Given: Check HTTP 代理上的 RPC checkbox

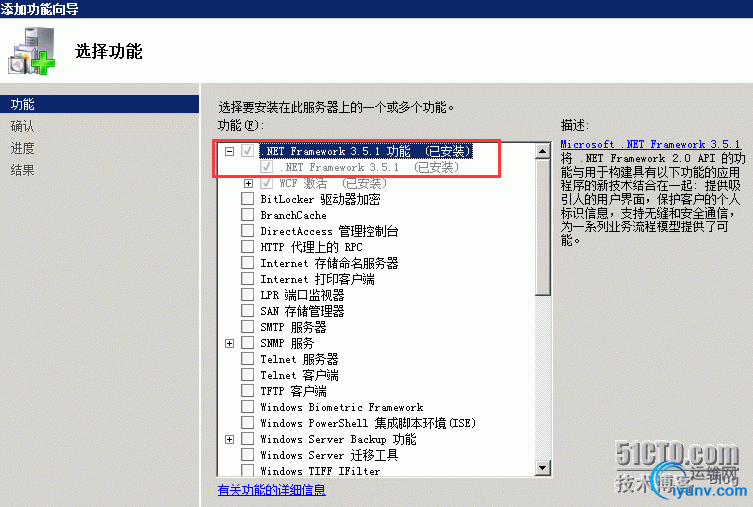Looking at the screenshot, I should pyautogui.click(x=247, y=247).
